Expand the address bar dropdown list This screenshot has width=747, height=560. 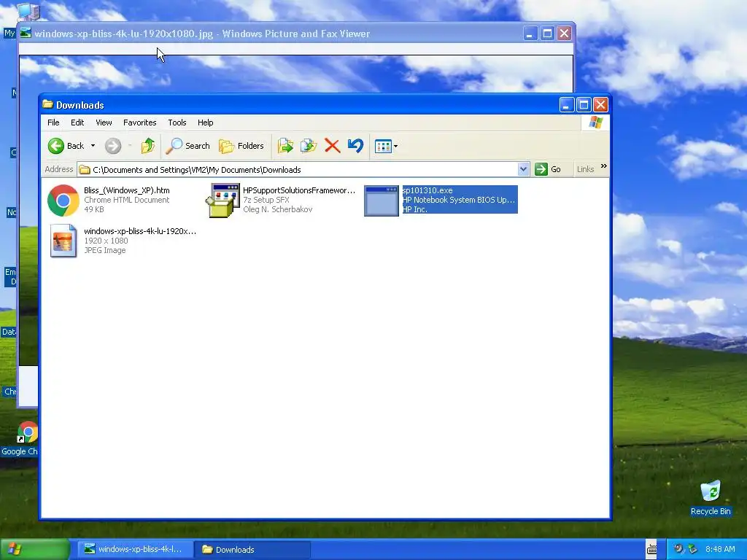[523, 169]
